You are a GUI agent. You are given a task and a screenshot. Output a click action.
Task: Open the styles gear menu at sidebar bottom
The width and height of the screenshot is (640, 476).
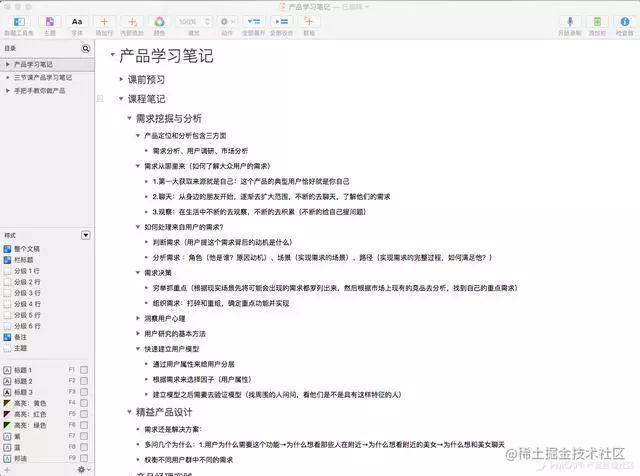pyautogui.click(x=83, y=470)
